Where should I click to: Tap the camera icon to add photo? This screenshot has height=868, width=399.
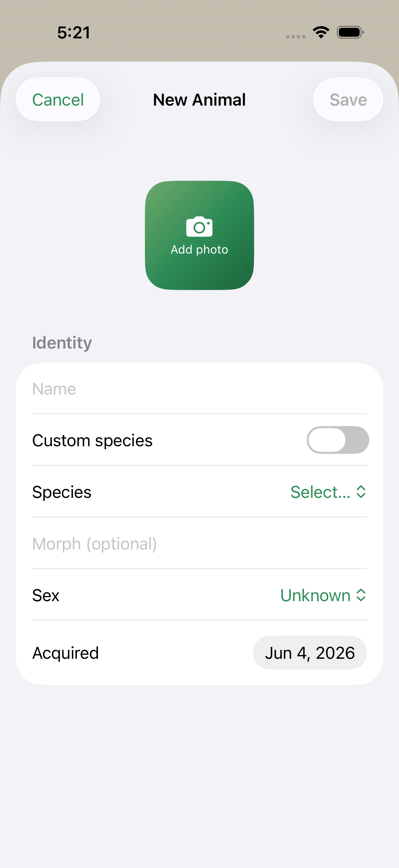coord(199,226)
